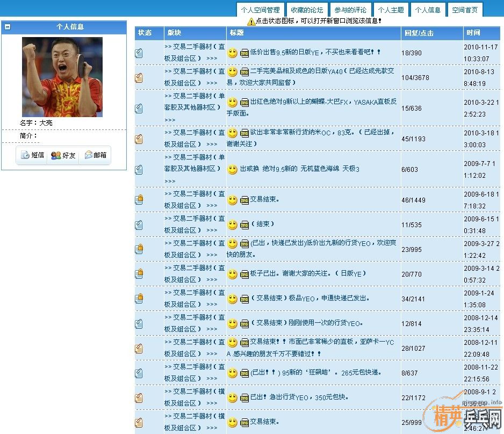Click status icon of the 2010-11-17 post row
The width and height of the screenshot is (504, 434).
[x=139, y=53]
